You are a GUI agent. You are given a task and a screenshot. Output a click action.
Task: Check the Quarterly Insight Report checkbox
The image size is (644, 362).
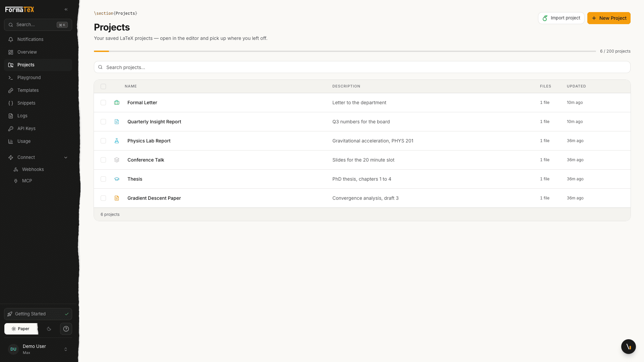[103, 122]
